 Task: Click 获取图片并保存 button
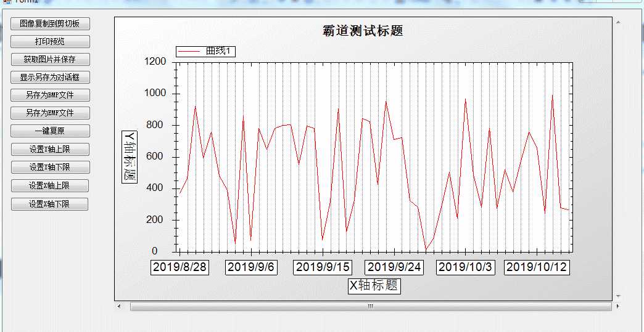pos(50,59)
